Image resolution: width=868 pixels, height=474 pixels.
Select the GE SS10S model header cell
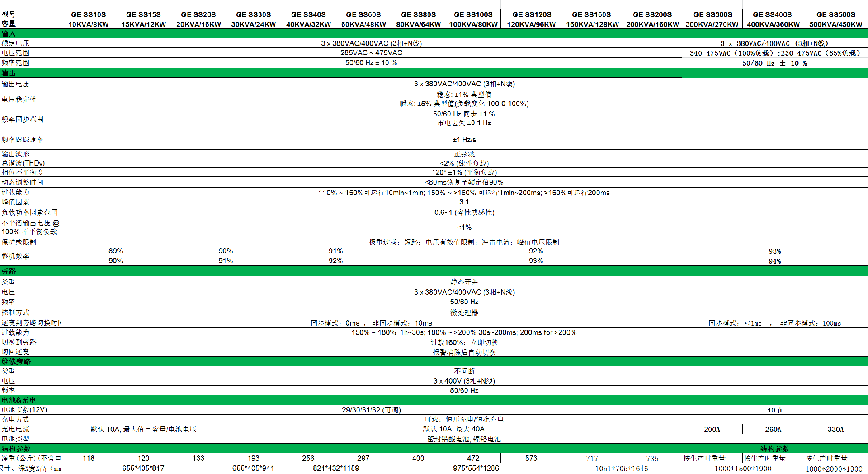click(x=89, y=14)
